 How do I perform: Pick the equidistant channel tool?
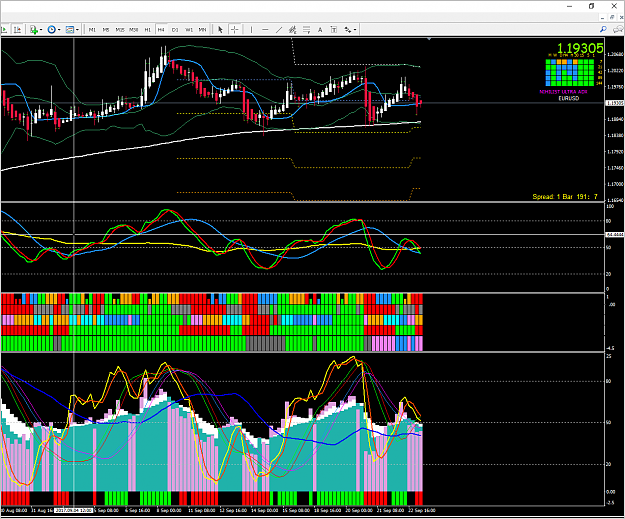tap(293, 29)
